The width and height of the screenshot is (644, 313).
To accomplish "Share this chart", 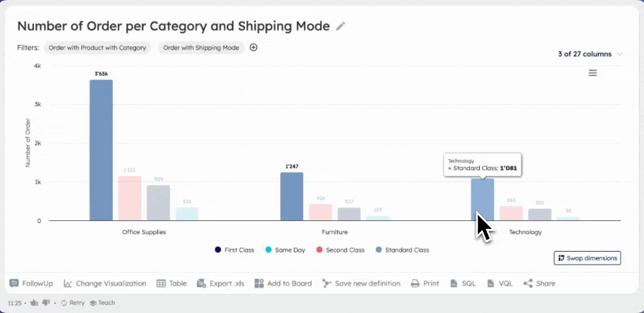I will click(539, 284).
